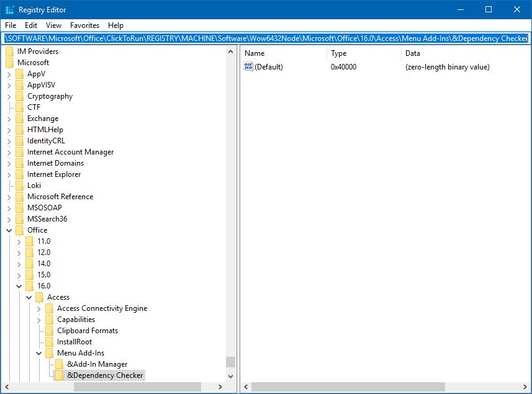Select the Internet Account Manager key

coord(70,152)
